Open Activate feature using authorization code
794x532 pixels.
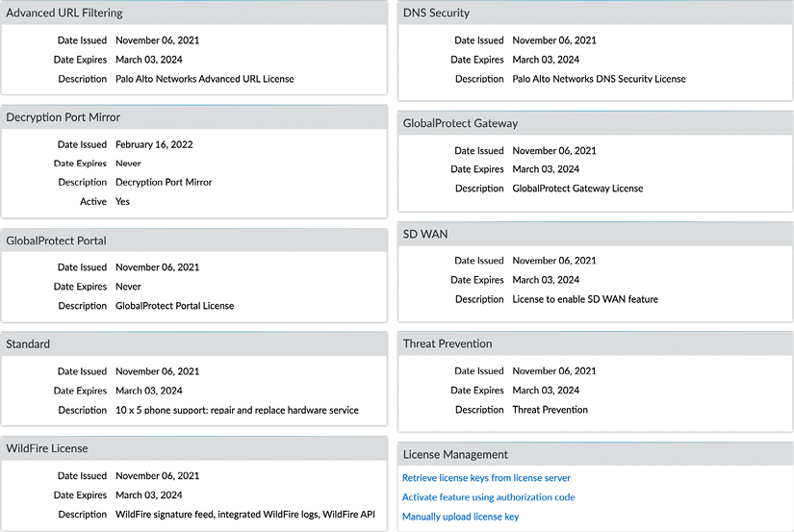[489, 497]
